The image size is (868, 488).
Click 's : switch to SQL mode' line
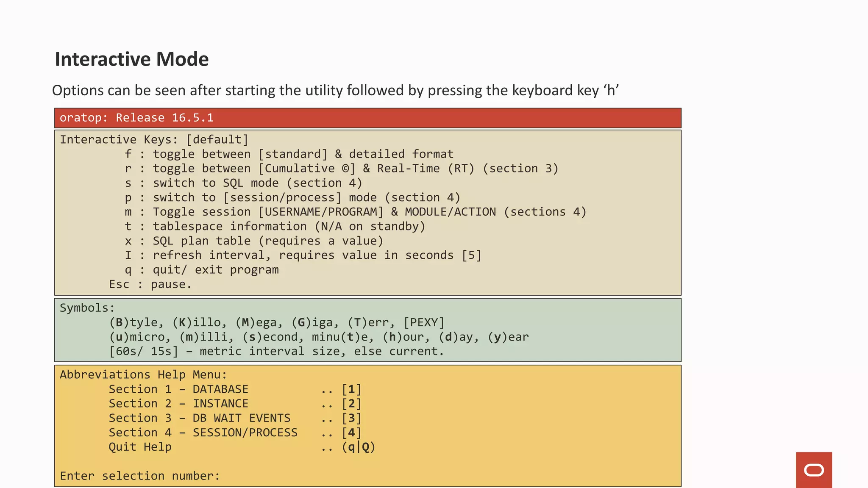(244, 183)
